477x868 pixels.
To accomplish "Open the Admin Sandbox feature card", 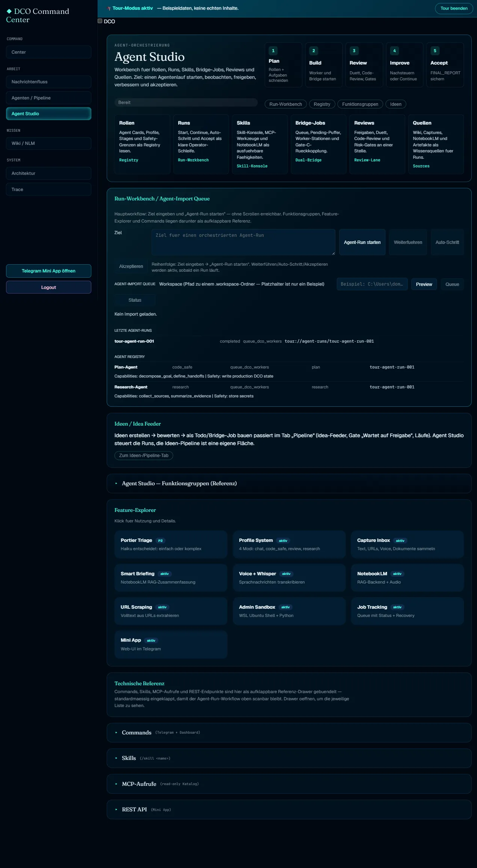I will [x=289, y=611].
